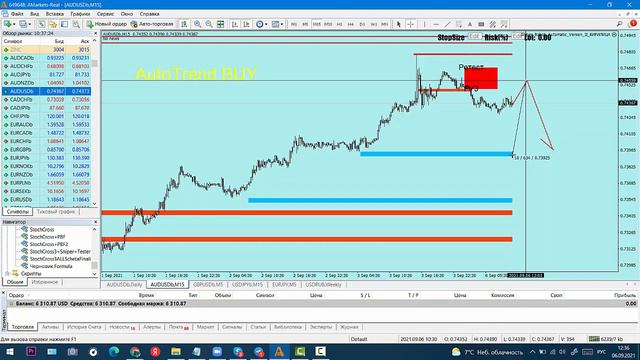The height and width of the screenshot is (360, 640).
Task: Select the crosshair tool
Action: [411, 24]
